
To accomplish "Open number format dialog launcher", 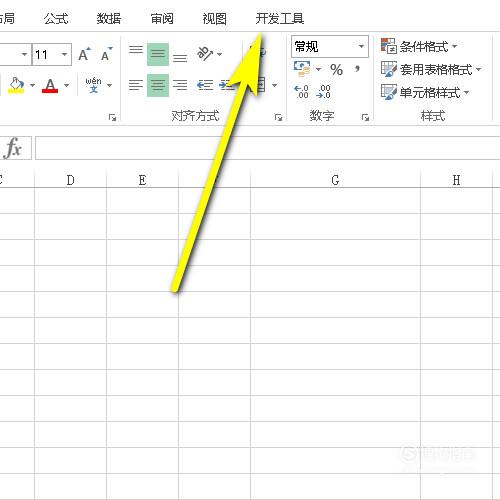I will pos(365,117).
